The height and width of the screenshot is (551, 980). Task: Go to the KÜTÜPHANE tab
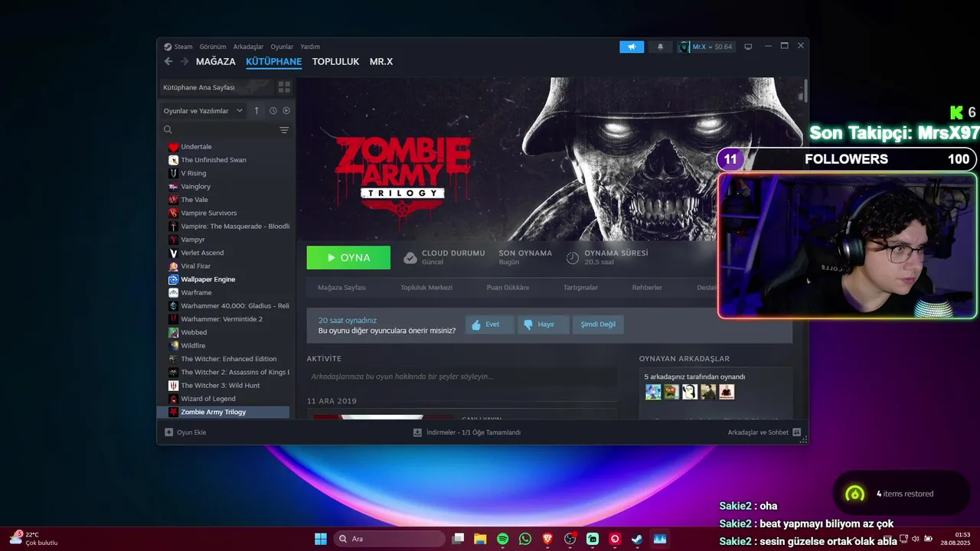click(x=273, y=61)
